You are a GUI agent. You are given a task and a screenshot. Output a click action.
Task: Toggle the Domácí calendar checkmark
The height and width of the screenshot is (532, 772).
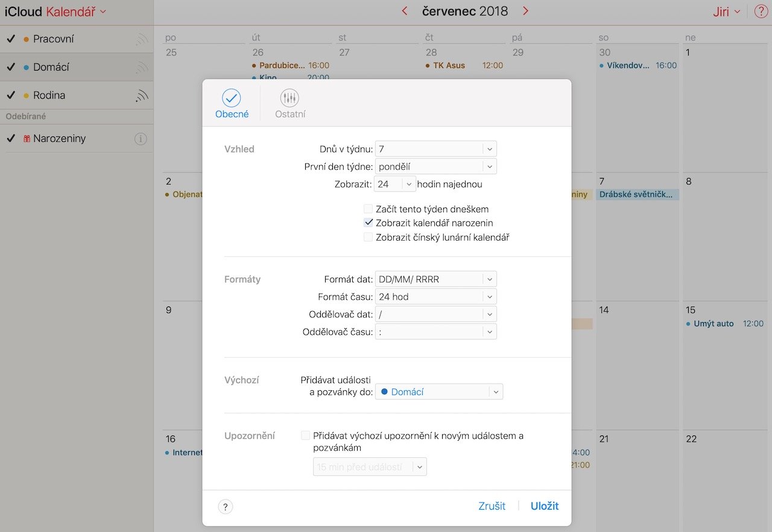10,67
